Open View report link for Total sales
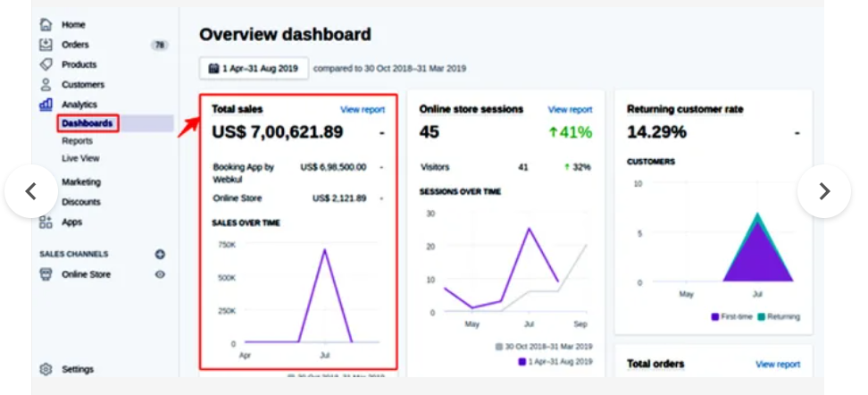The image size is (868, 395). 362,110
